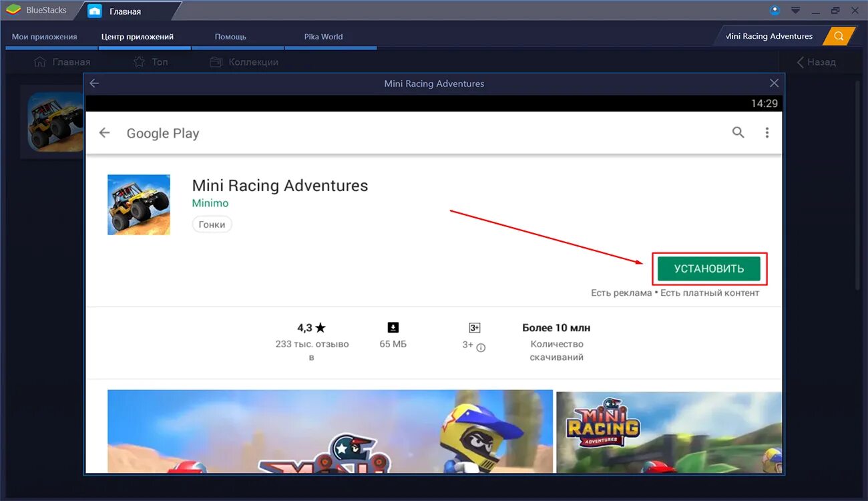Click the folder icon beside Коллекции
This screenshot has height=501, width=868.
coord(216,62)
